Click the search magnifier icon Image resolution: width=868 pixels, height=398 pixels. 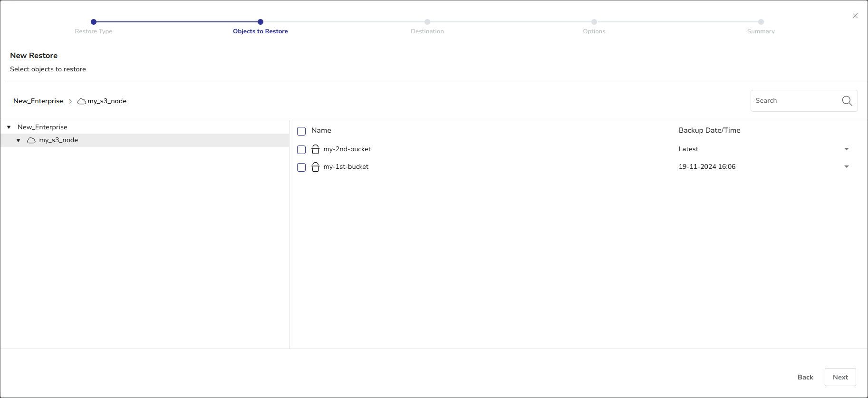847,101
